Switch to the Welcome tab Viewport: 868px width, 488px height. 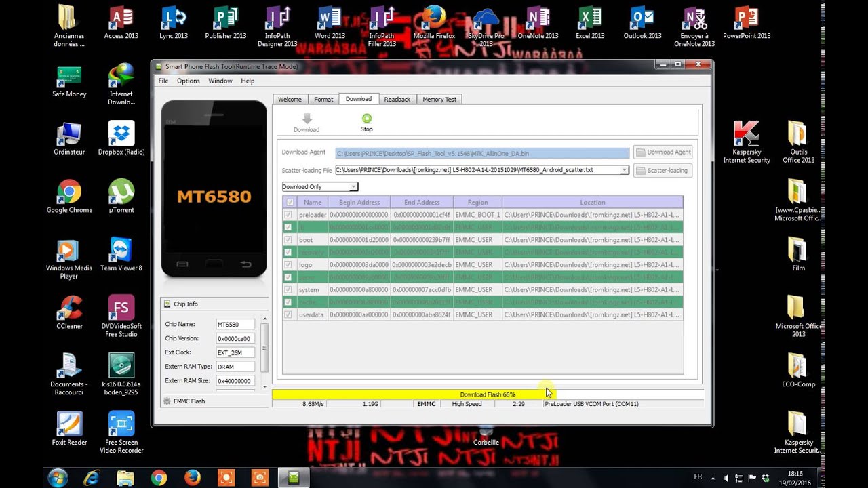(290, 100)
